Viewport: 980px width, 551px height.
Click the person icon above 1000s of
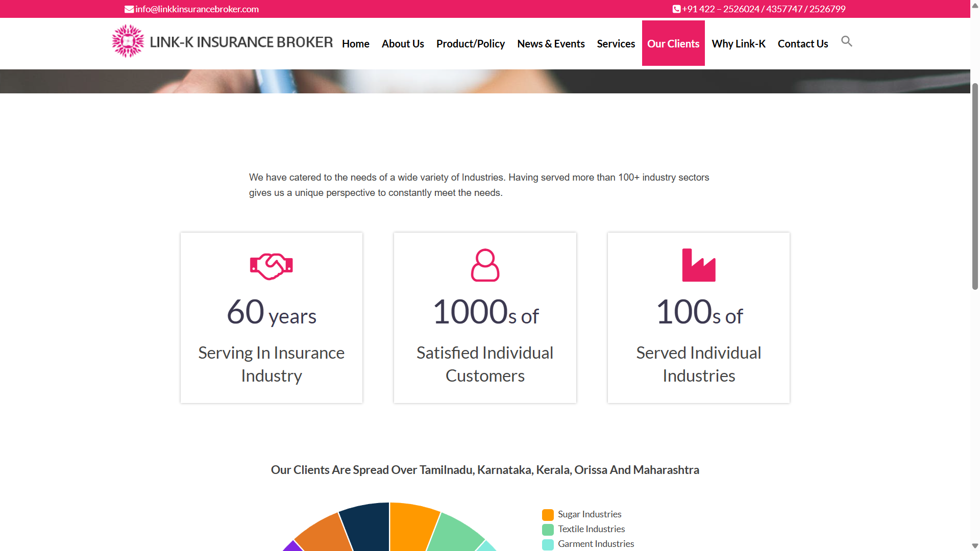[485, 265]
